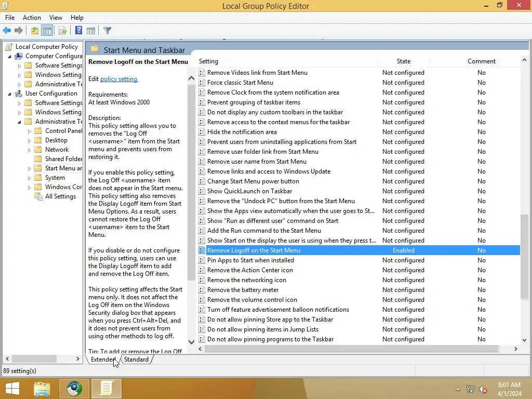The height and width of the screenshot is (399, 532).
Task: Expand the Control Panel tree node
Action: (x=29, y=131)
